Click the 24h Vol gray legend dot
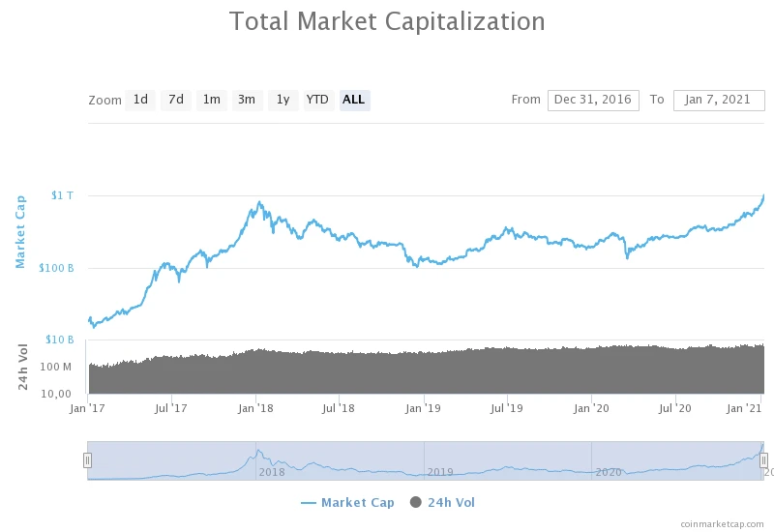 point(417,502)
